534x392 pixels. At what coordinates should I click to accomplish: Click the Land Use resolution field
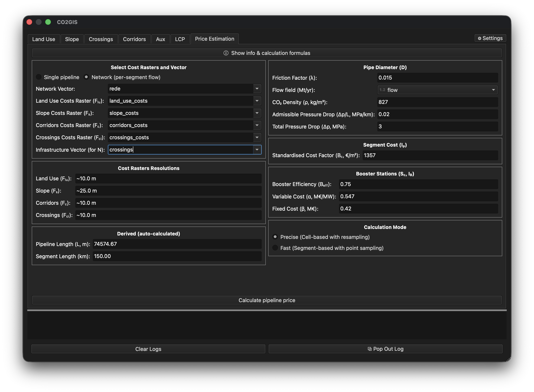point(168,179)
